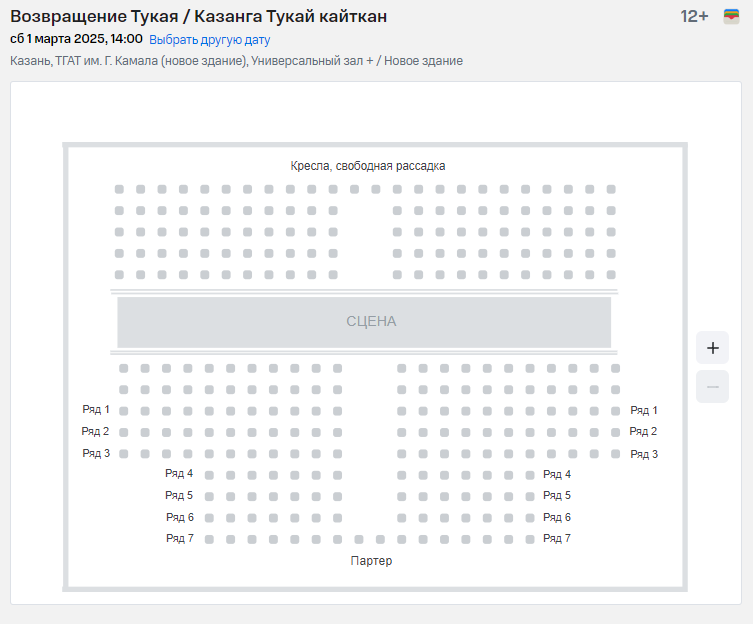
Task: Select the seat beside right 'Ряд 7' label
Action: (529, 539)
